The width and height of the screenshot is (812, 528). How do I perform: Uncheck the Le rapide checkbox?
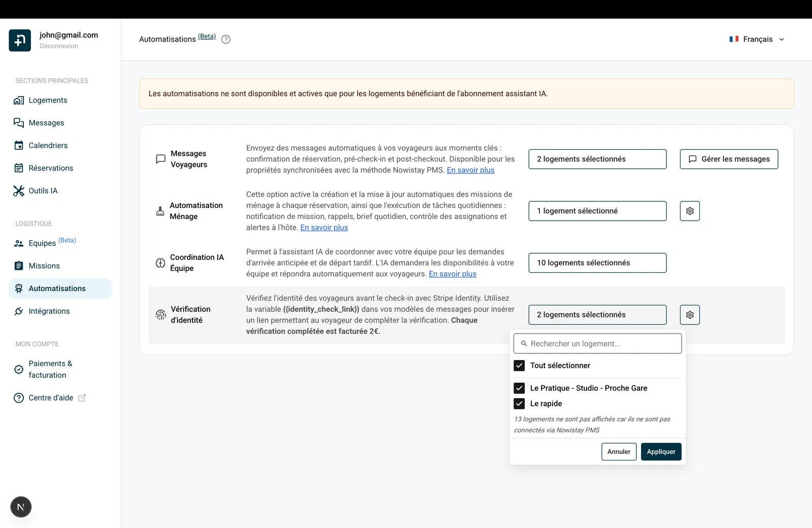point(519,404)
